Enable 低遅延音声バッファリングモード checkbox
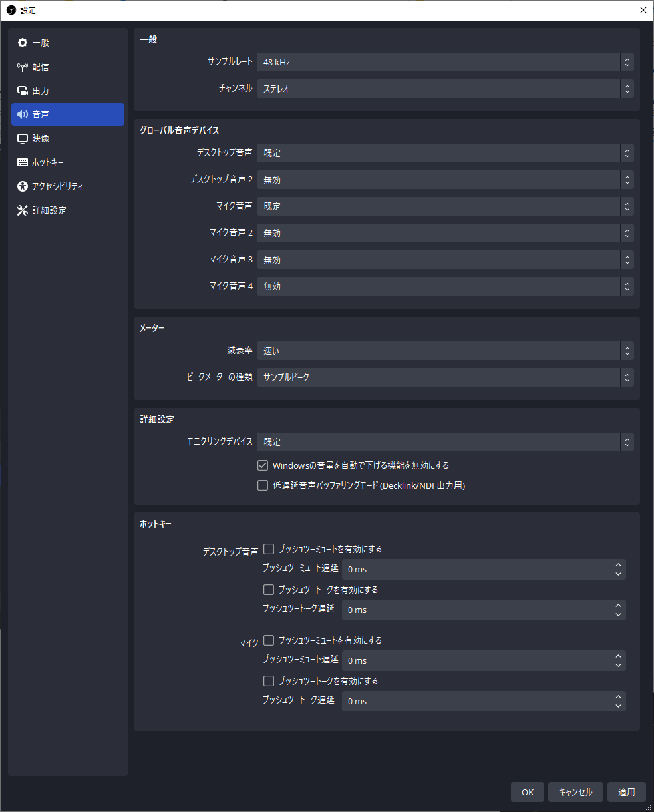Image resolution: width=654 pixels, height=812 pixels. click(x=263, y=485)
